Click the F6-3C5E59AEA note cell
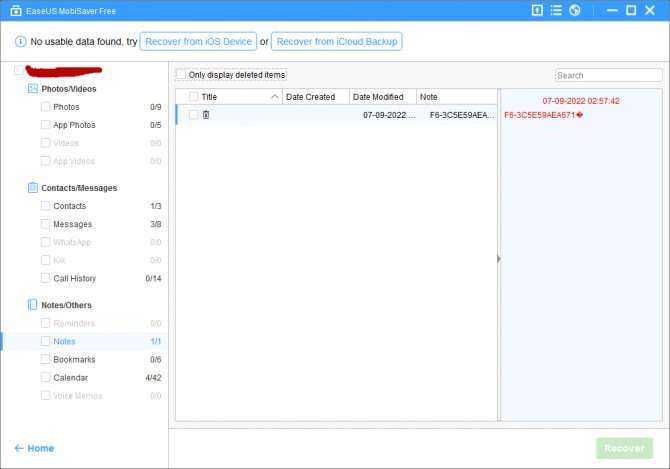This screenshot has height=469, width=670. pos(462,115)
